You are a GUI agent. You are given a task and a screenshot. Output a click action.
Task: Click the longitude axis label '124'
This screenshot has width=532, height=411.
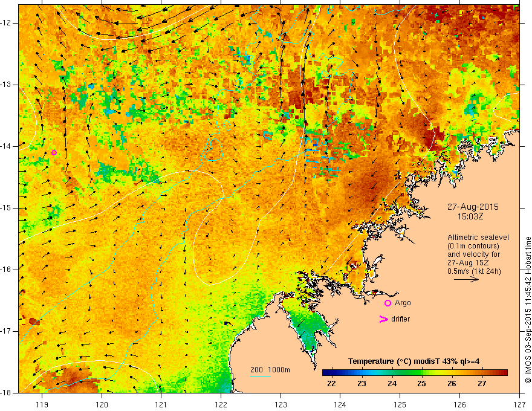click(x=340, y=404)
